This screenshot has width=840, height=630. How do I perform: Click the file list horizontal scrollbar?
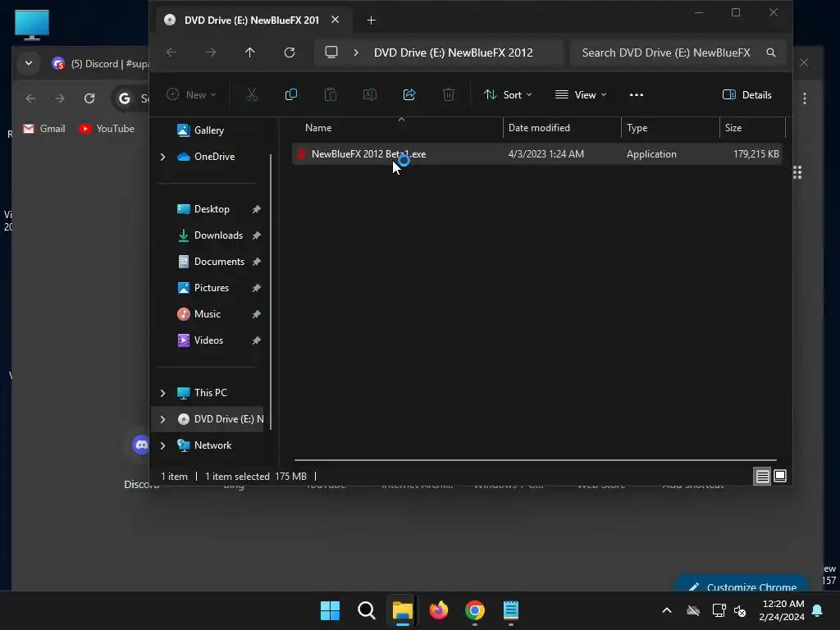click(x=535, y=460)
